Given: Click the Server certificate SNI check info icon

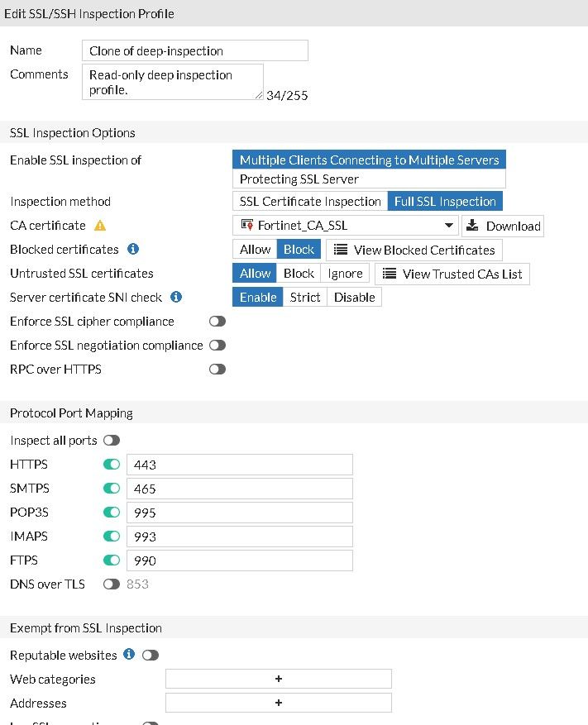Looking at the screenshot, I should coord(176,297).
